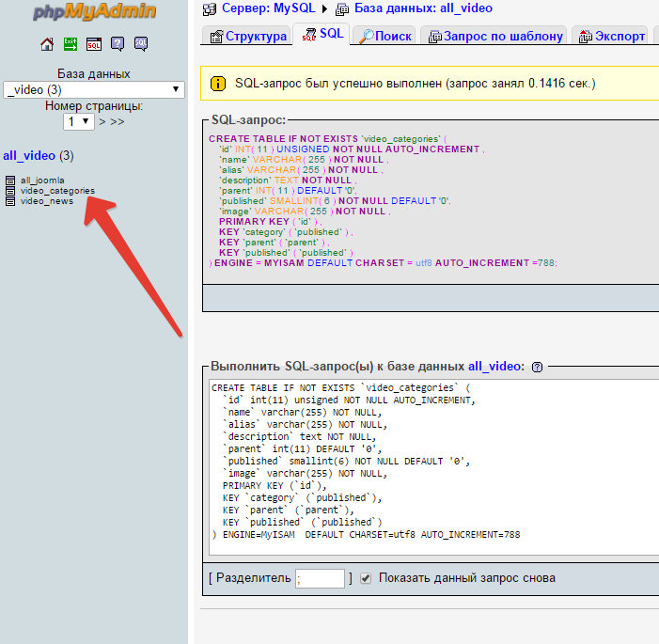Viewport: 659px width, 644px height.
Task: Open phpMyAdmin documentation help icon
Action: pos(118,44)
